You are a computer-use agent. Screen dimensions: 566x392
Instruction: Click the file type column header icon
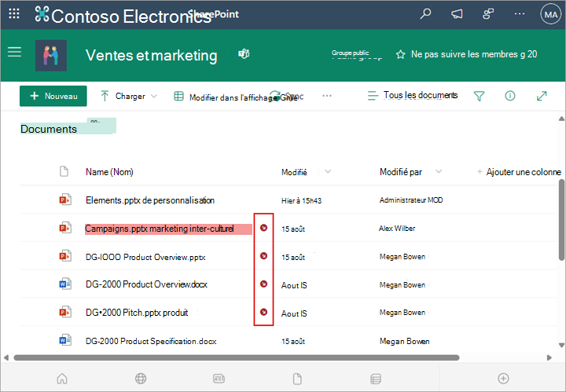[x=64, y=171]
